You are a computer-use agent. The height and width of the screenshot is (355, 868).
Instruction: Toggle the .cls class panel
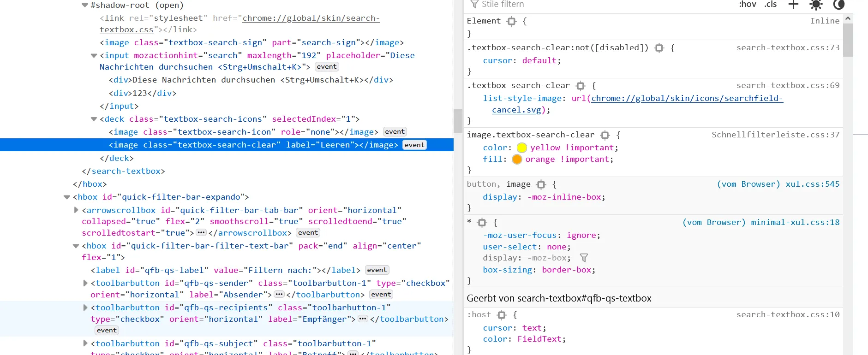point(770,5)
